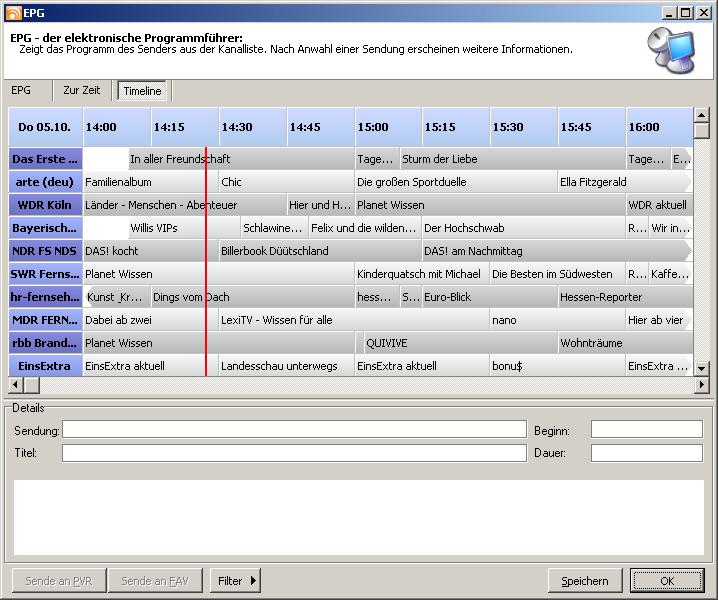Confirm with the OK button
718x600 pixels.
click(667, 581)
